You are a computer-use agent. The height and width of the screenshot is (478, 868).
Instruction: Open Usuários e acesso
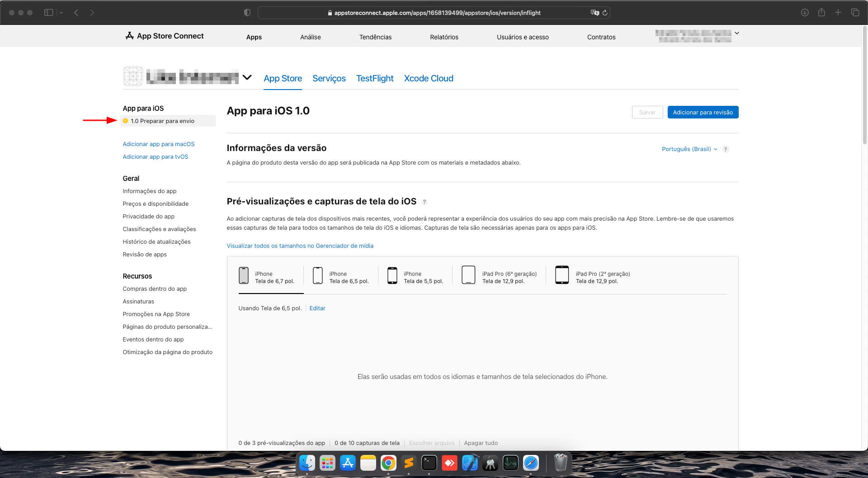pos(523,37)
